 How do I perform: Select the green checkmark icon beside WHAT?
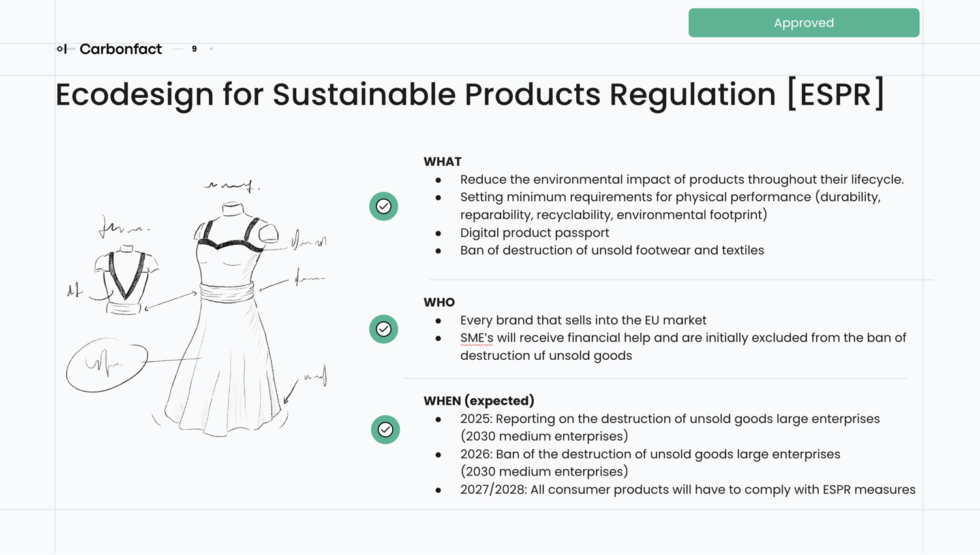tap(384, 206)
